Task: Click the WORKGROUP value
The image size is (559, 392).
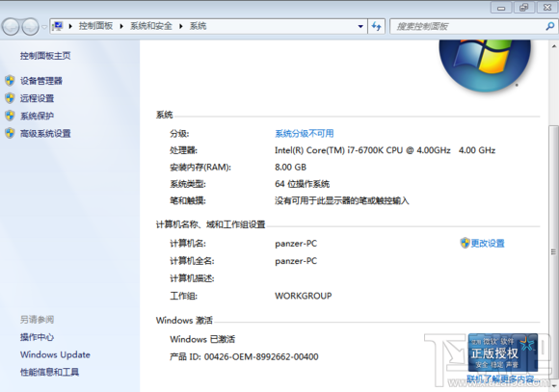Action: pos(304,296)
